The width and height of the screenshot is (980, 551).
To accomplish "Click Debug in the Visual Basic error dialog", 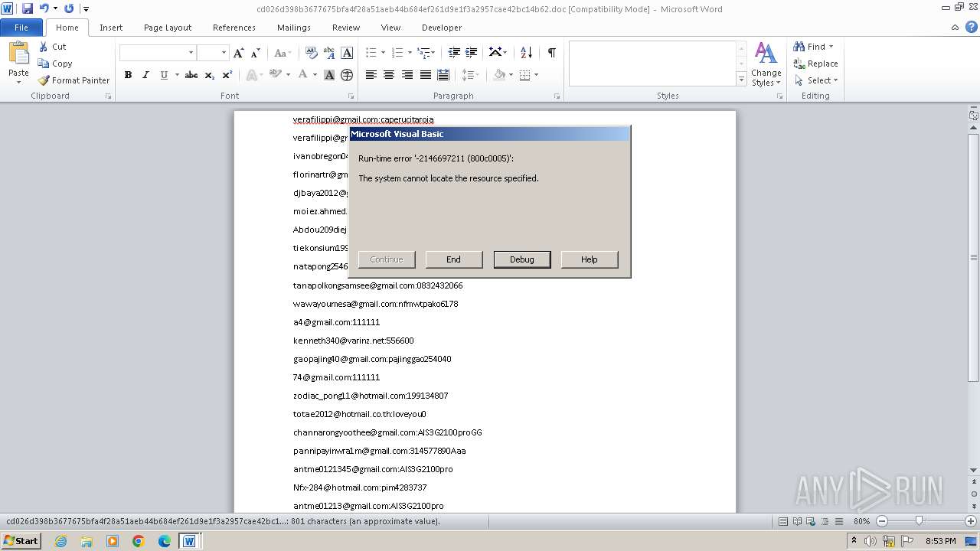I will 522,259.
